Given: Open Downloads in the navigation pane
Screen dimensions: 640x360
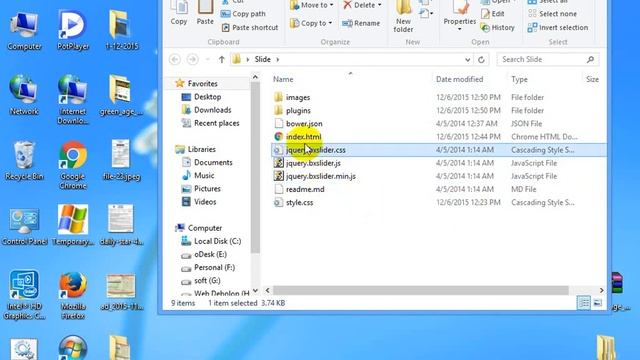Looking at the screenshot, I should coord(212,110).
